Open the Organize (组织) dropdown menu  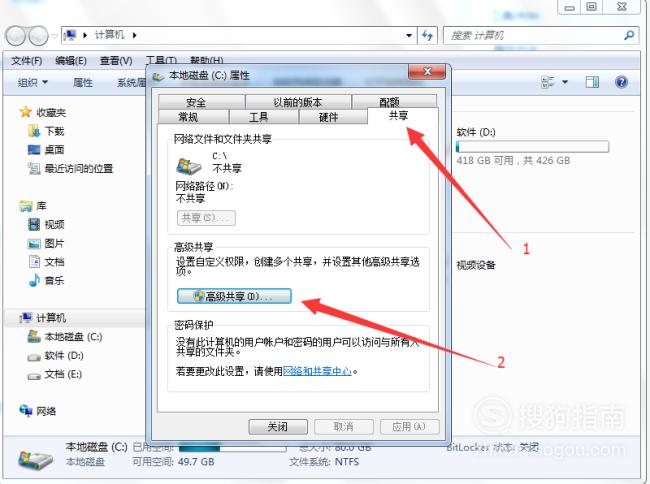[x=33, y=82]
